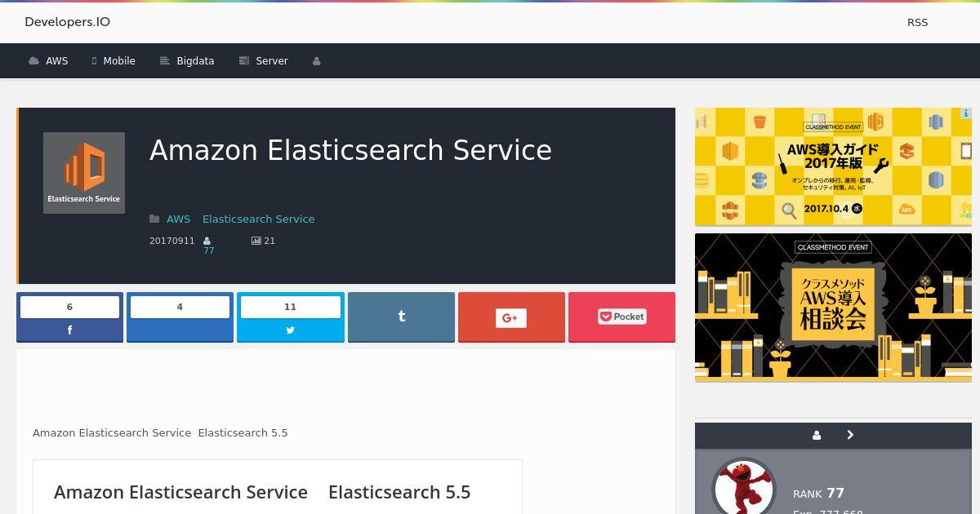Share the article on Tumblr
Screen dimensions: 980x514
coord(401,317)
